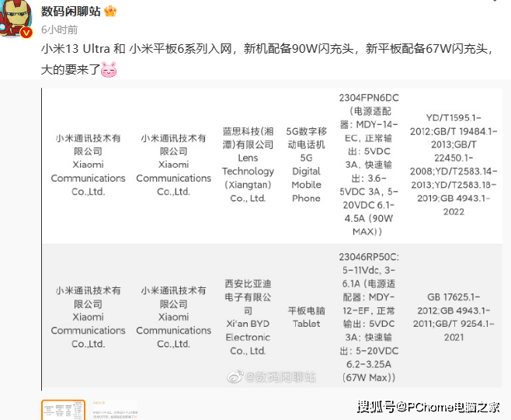The image size is (511, 420).
Task: Select the first highlighted image thumbnail
Action: pos(63,410)
